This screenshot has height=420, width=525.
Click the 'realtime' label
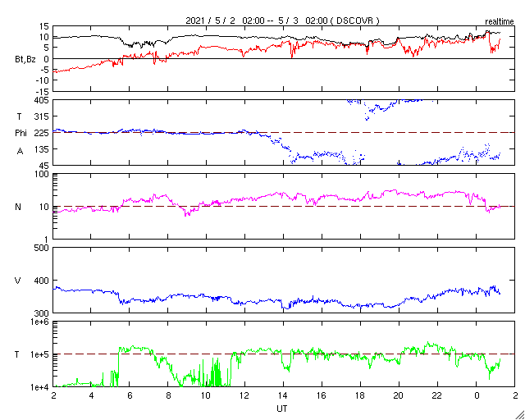point(500,22)
